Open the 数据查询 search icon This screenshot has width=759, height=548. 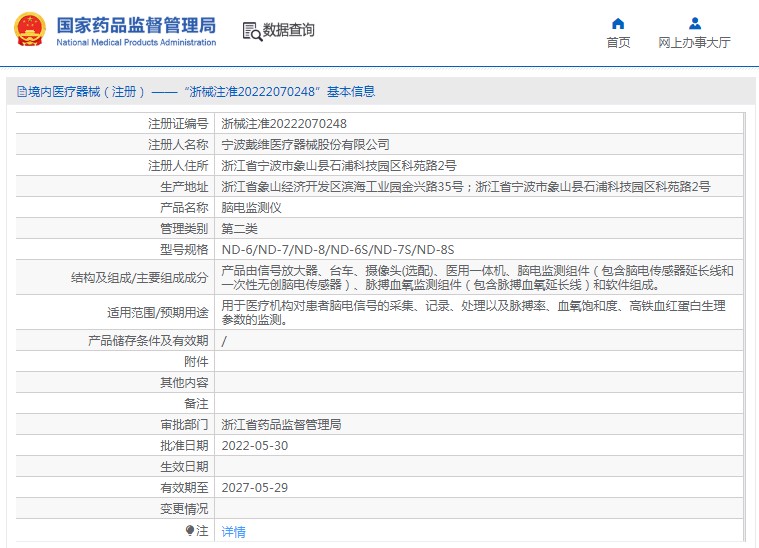[252, 31]
